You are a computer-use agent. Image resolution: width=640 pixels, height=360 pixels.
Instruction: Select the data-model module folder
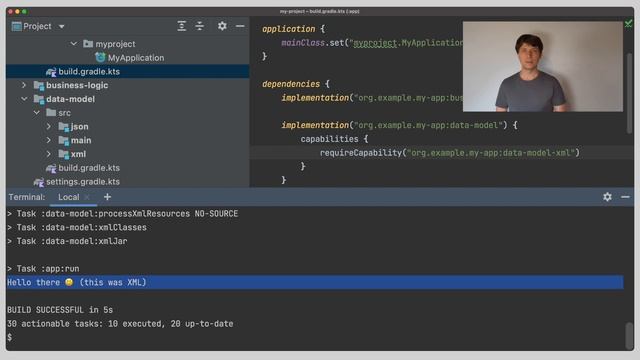71,99
